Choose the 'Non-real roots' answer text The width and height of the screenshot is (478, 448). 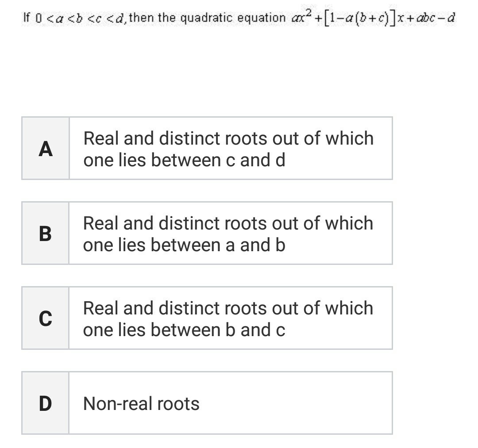coord(141,403)
